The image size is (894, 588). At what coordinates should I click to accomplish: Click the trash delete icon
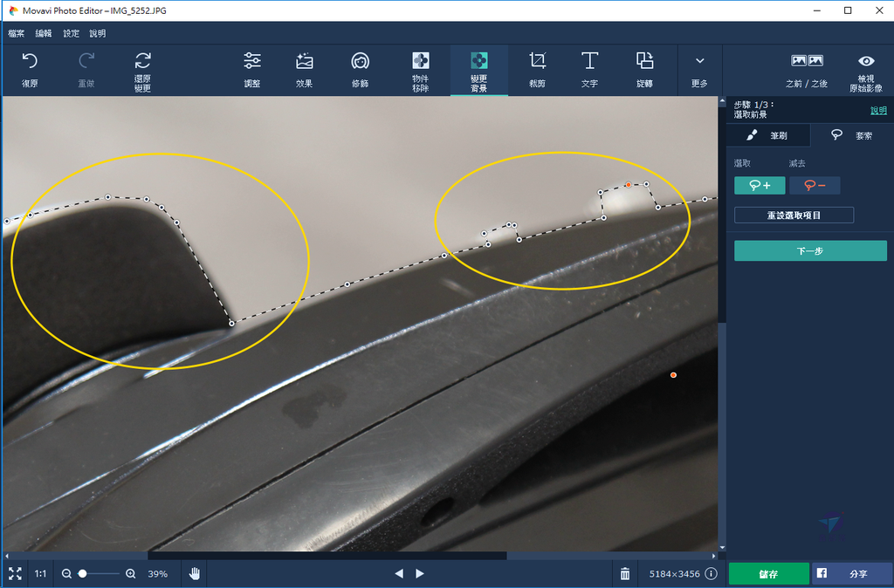click(x=625, y=574)
